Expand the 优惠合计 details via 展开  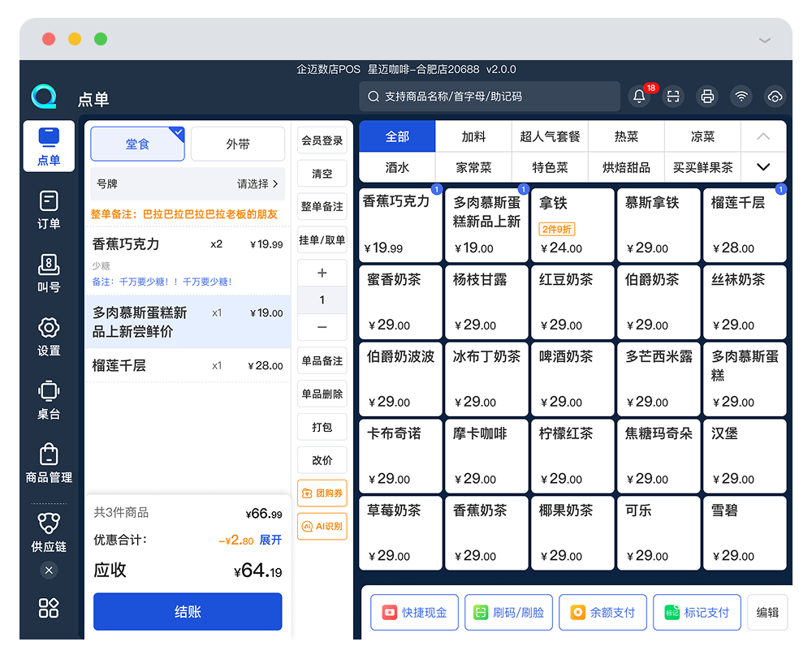(270, 541)
